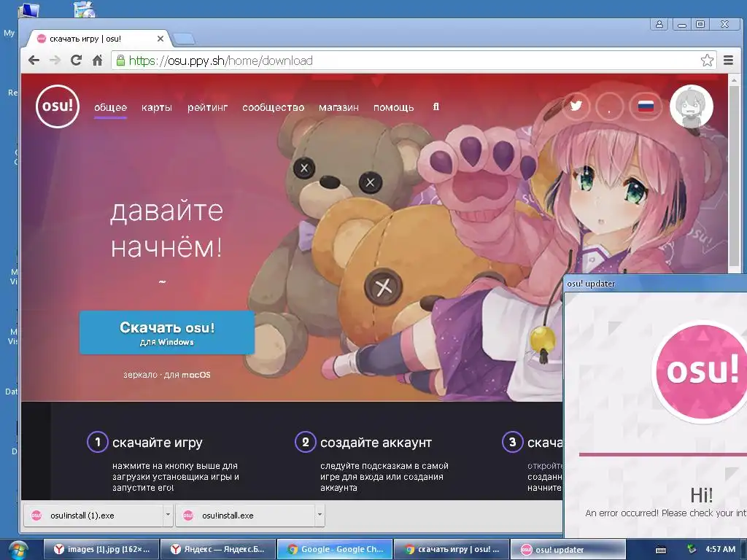
Task: Click the Chrome user profile button
Action: [x=659, y=24]
